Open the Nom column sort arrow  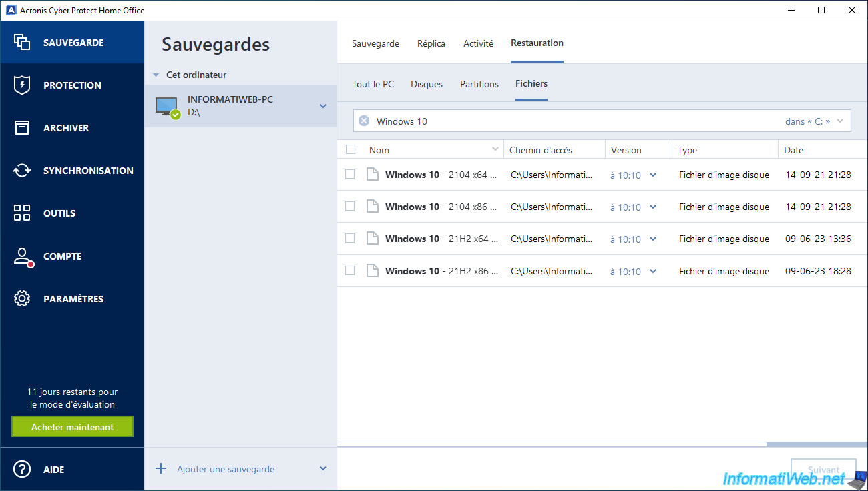[495, 149]
